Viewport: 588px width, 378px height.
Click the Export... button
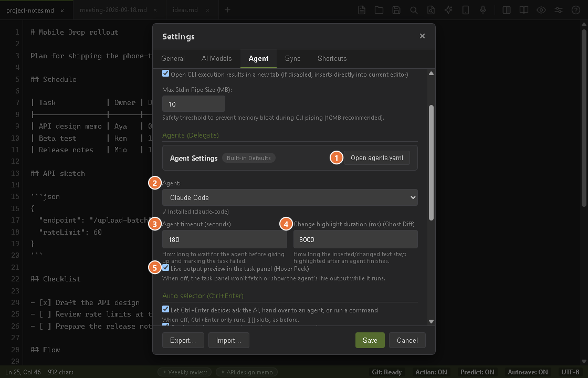pyautogui.click(x=183, y=340)
